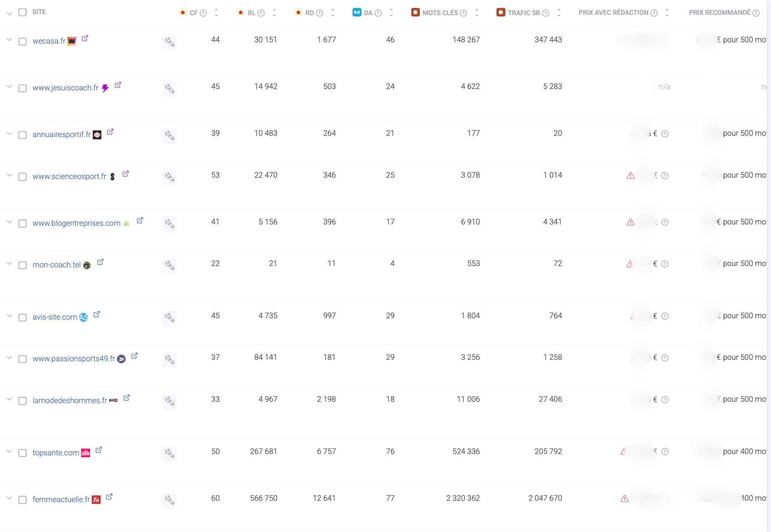Expand the www.blogentreprises.com row chevron

tap(9, 222)
